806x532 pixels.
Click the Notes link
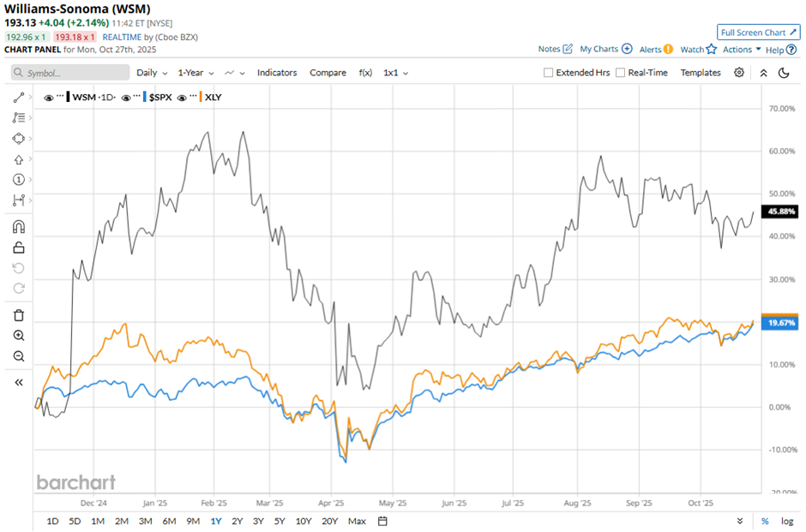[x=549, y=49]
